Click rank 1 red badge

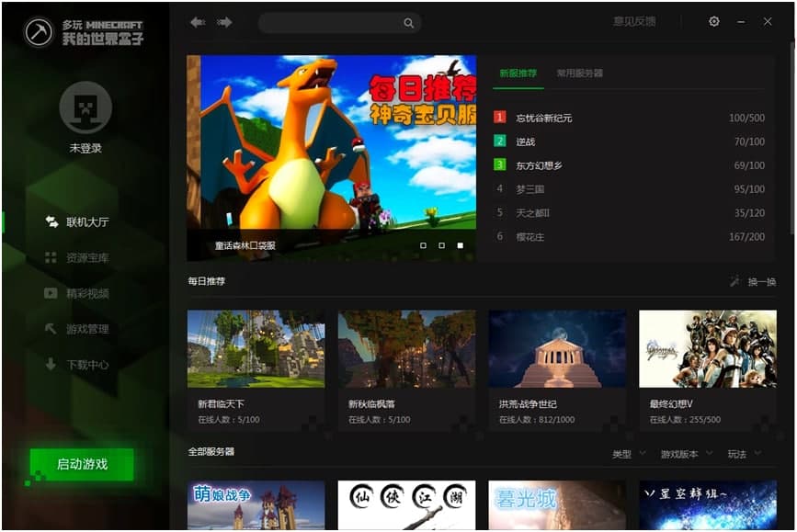[500, 118]
